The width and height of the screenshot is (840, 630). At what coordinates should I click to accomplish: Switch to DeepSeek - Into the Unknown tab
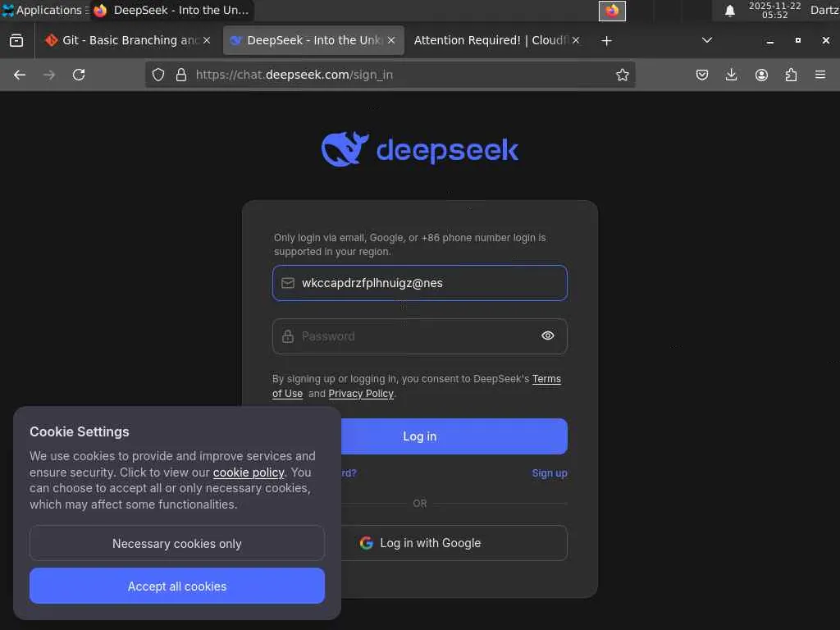coord(313,40)
